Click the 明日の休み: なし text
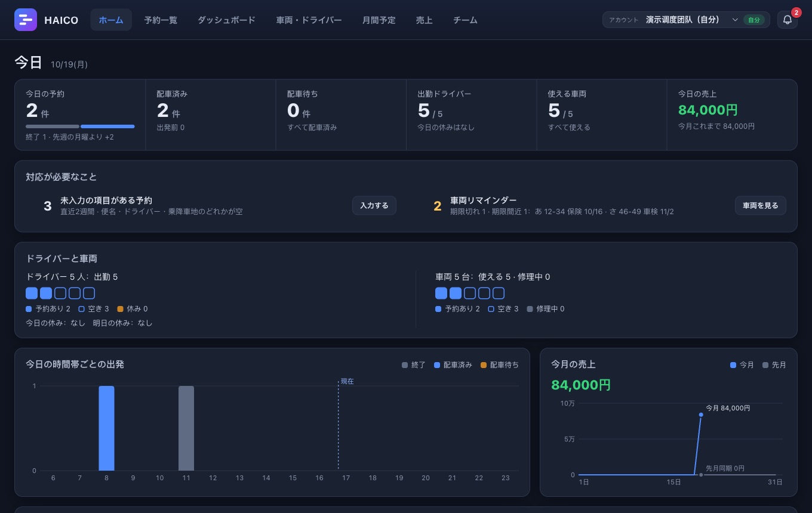Image resolution: width=812 pixels, height=513 pixels. pos(123,323)
